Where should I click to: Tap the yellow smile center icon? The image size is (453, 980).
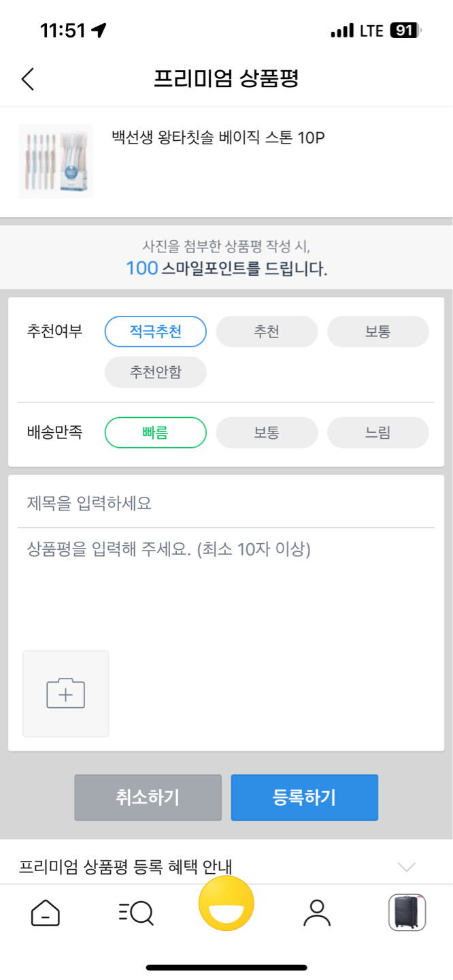227,904
